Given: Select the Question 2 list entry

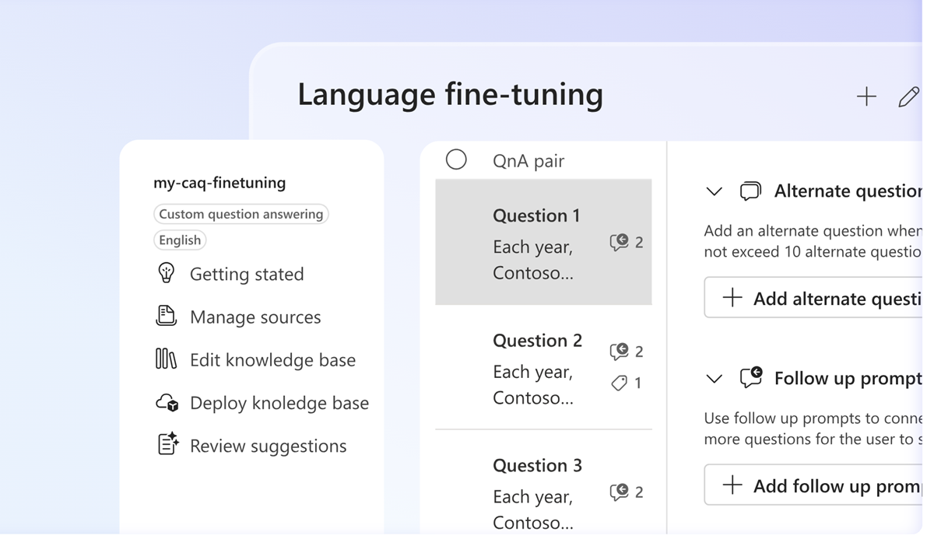Looking at the screenshot, I should click(x=543, y=367).
